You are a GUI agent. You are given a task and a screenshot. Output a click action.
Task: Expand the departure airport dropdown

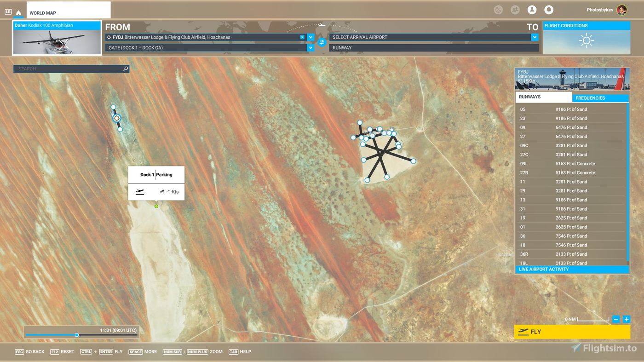tap(310, 37)
